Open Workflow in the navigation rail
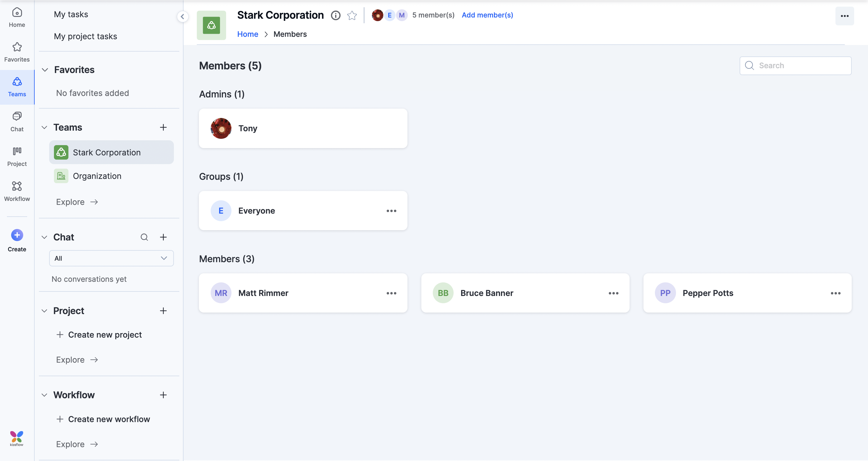 (17, 192)
